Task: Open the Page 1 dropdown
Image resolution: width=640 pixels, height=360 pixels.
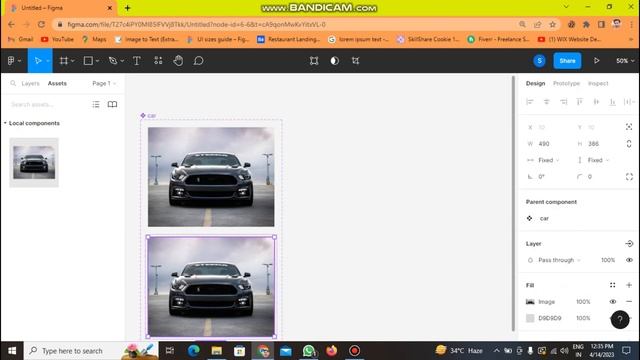Action: click(x=104, y=83)
